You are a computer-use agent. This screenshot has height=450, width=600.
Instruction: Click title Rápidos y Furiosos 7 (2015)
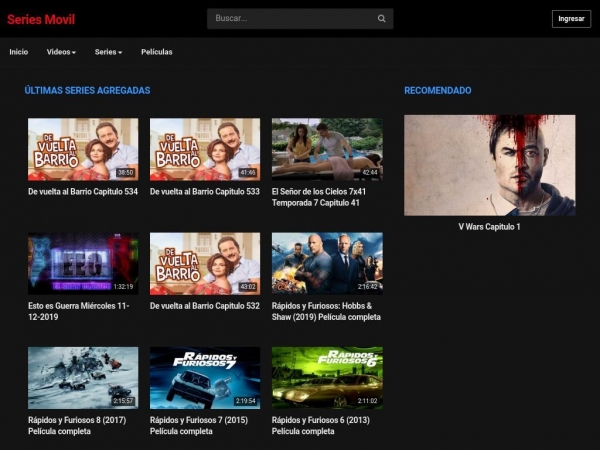pyautogui.click(x=199, y=426)
